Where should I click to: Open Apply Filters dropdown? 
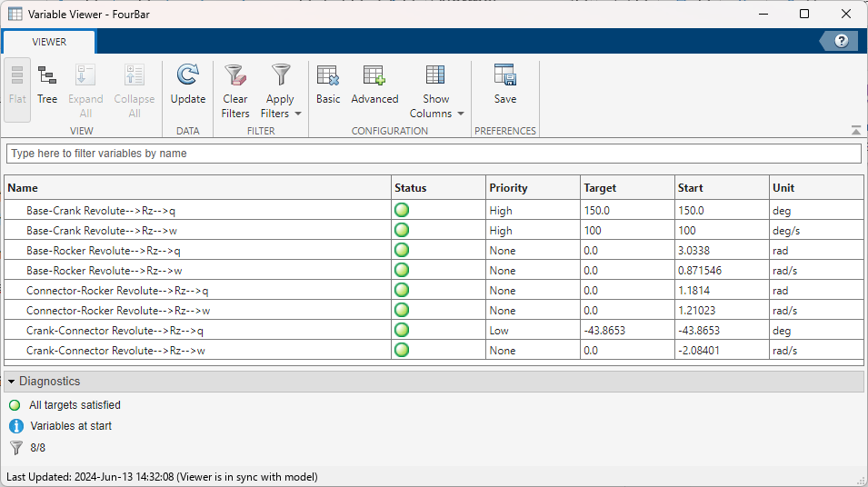coord(281,91)
